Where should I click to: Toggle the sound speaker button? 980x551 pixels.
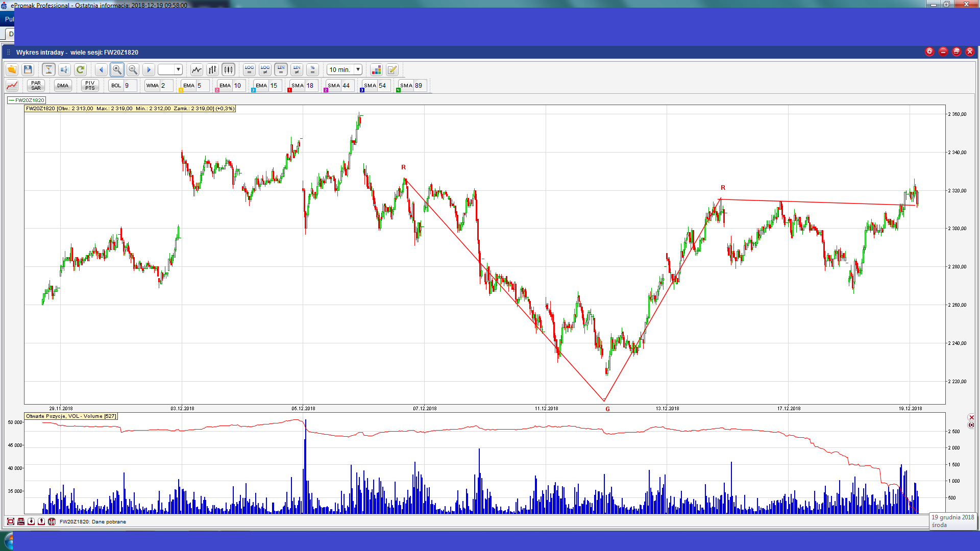[64, 70]
